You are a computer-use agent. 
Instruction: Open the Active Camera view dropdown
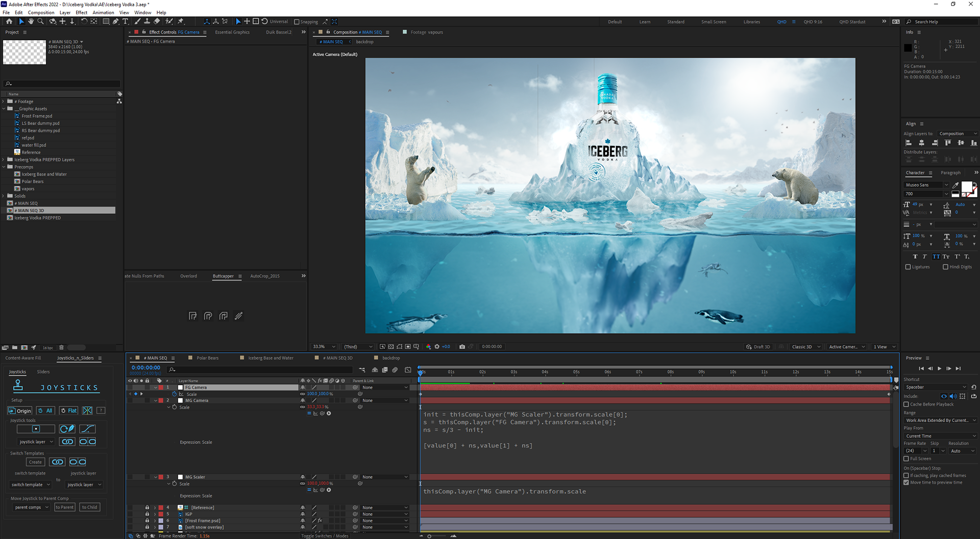click(x=847, y=347)
